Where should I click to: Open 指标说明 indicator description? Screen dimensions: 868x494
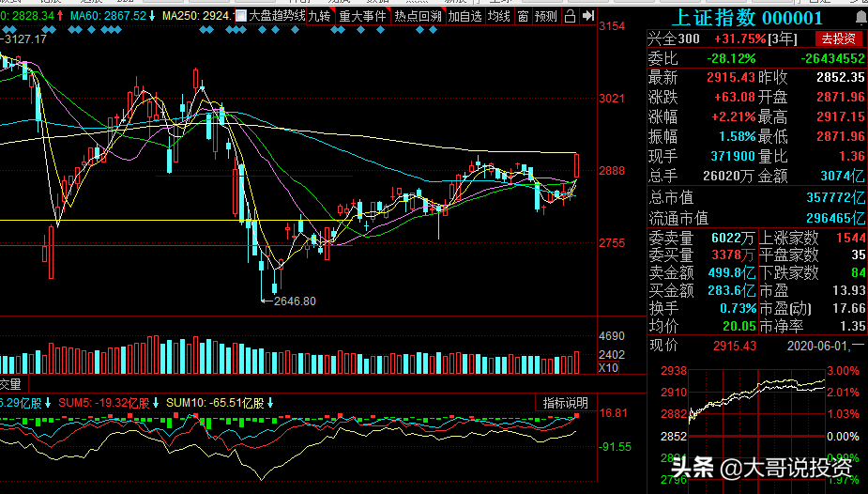(565, 403)
